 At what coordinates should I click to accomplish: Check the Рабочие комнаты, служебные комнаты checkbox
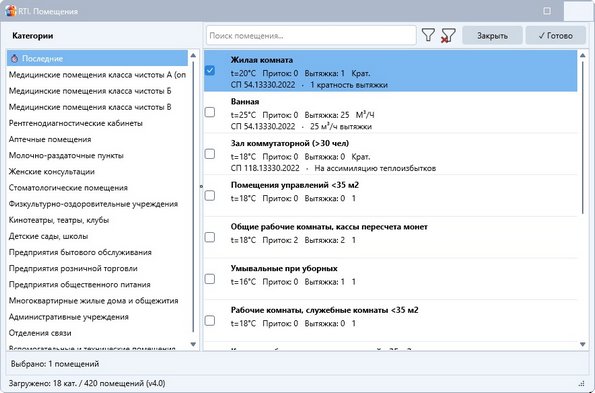coord(210,321)
